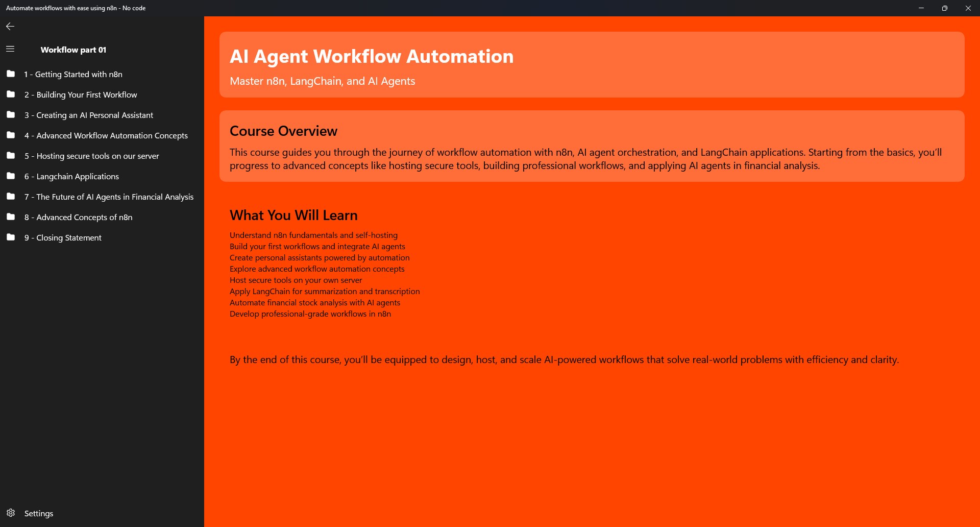The height and width of the screenshot is (527, 980).
Task: Expand the Advanced Workflow Automation Concepts section
Action: click(x=106, y=135)
